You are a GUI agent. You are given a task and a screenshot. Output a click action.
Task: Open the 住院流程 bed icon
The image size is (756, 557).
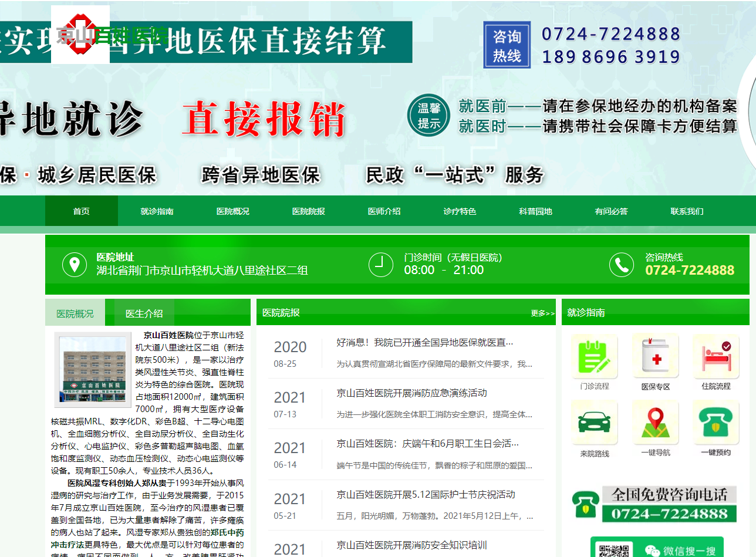[716, 357]
